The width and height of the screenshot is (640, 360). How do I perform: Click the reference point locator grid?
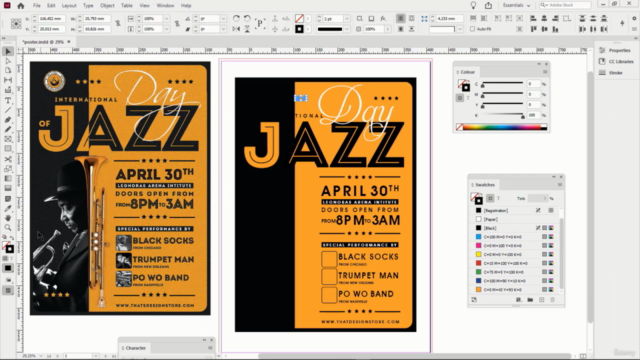point(16,24)
